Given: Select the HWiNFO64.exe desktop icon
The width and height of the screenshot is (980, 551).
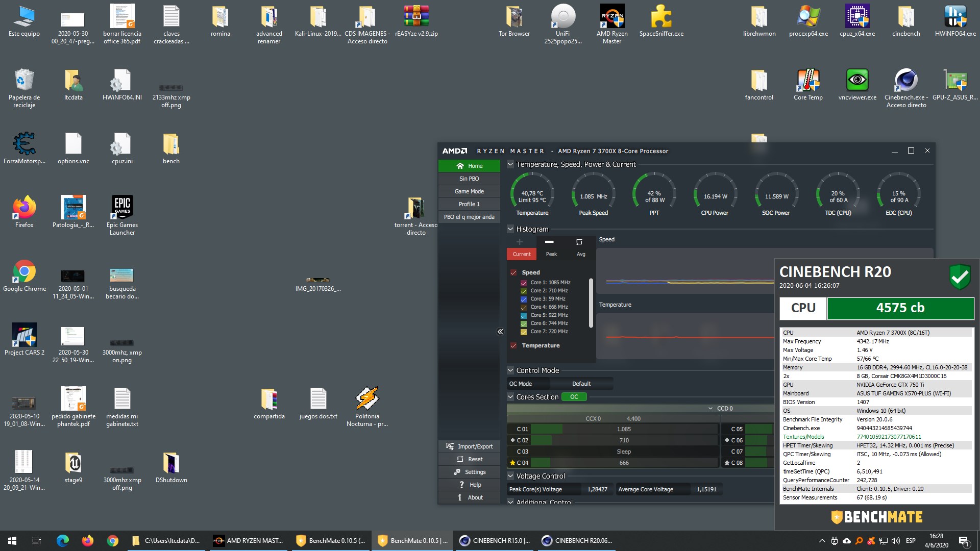Looking at the screenshot, I should [x=955, y=22].
